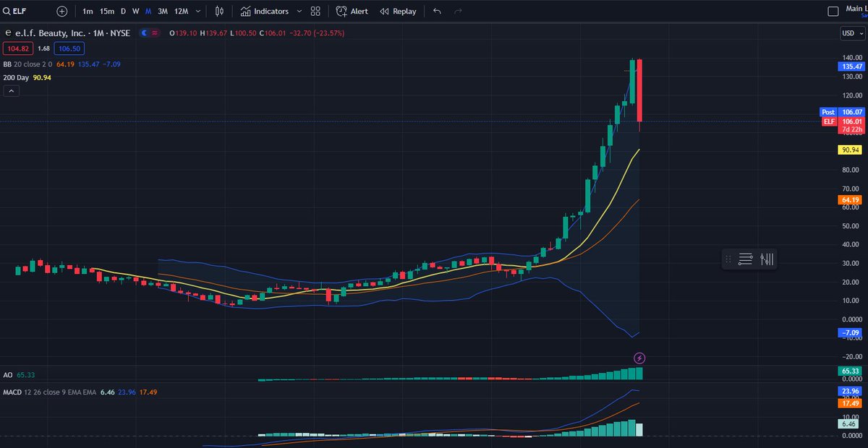Click the MACD 23.96 axis label
The image size is (868, 448).
(x=850, y=391)
